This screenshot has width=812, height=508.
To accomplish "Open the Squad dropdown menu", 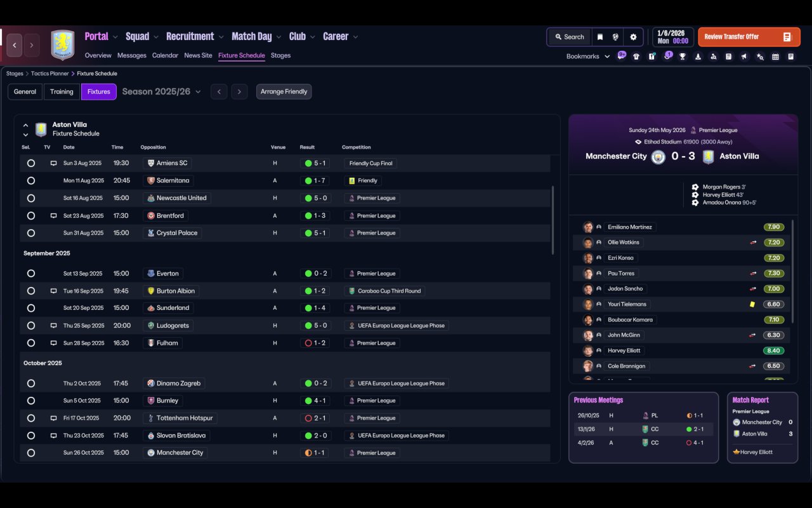I will [x=143, y=37].
